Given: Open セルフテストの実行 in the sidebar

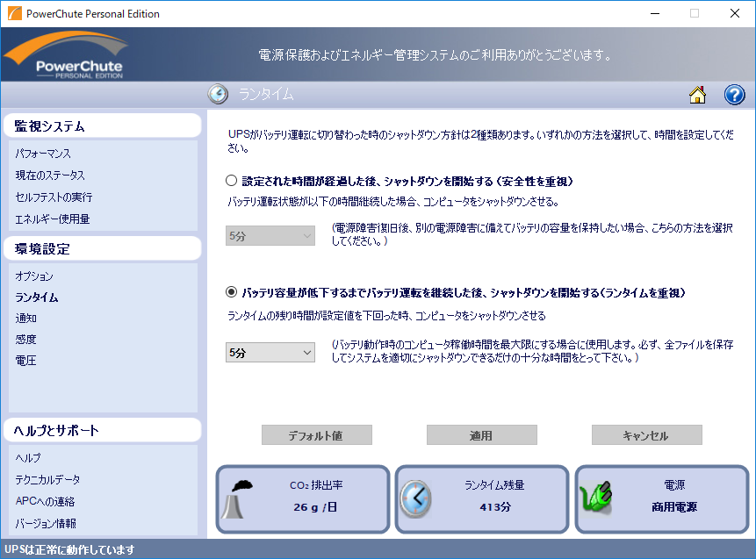Looking at the screenshot, I should point(54,197).
